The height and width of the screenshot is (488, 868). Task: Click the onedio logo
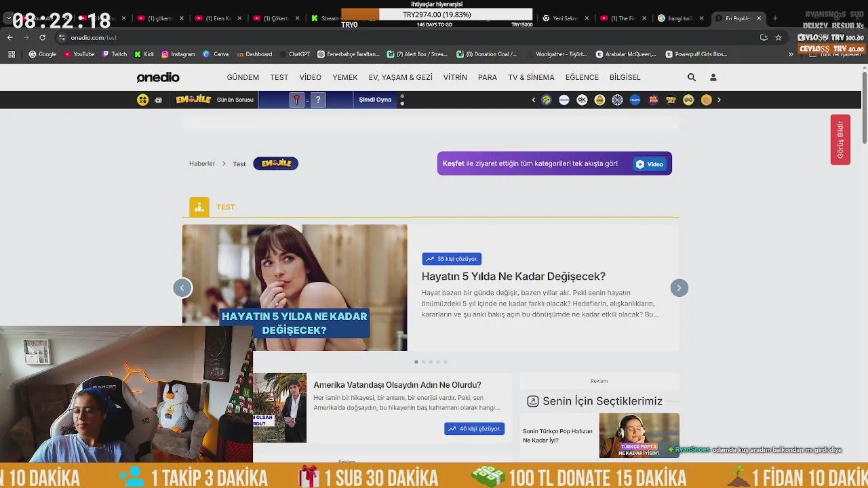(158, 77)
